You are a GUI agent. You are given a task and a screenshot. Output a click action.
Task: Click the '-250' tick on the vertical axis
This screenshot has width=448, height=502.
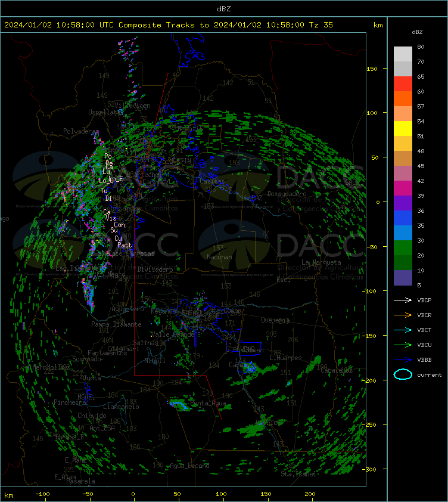point(371,424)
